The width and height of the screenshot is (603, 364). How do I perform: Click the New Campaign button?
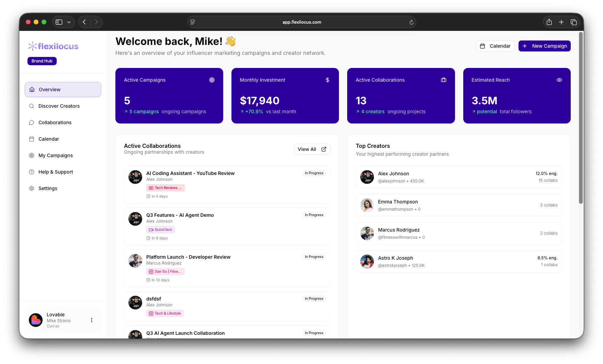pyautogui.click(x=544, y=46)
